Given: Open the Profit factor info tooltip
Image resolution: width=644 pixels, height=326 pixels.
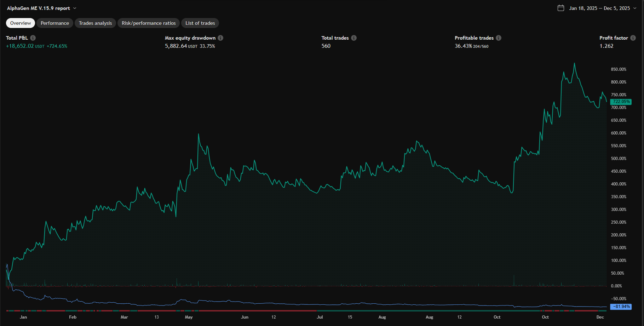Looking at the screenshot, I should 633,38.
